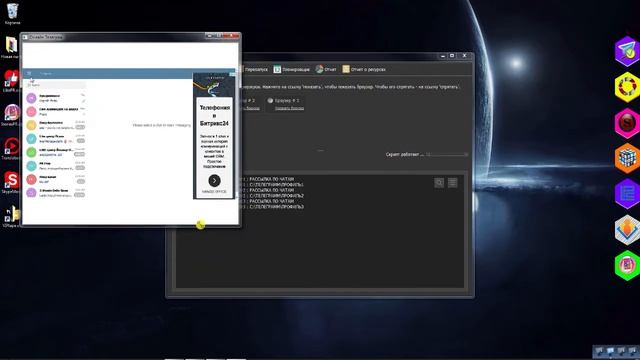This screenshot has width=640, height=360.
Task: Click the Телефония и Битрикс24 ad heading
Action: coord(214,116)
